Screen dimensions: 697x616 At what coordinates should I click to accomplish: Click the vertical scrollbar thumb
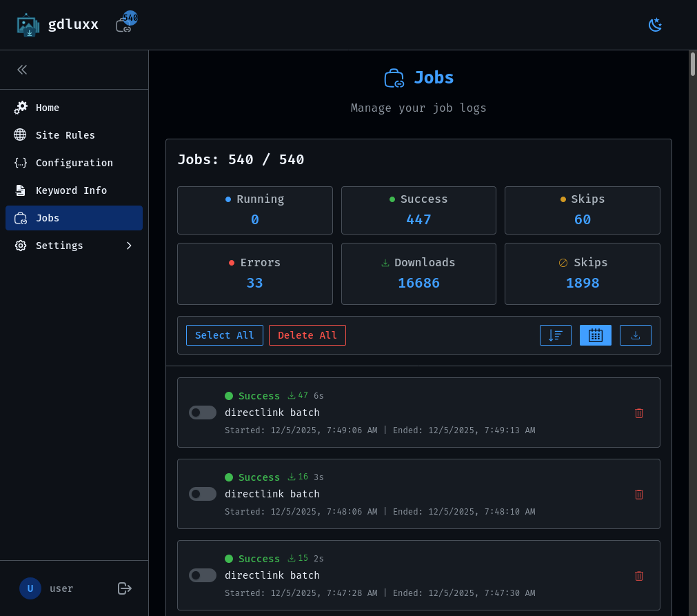(692, 63)
